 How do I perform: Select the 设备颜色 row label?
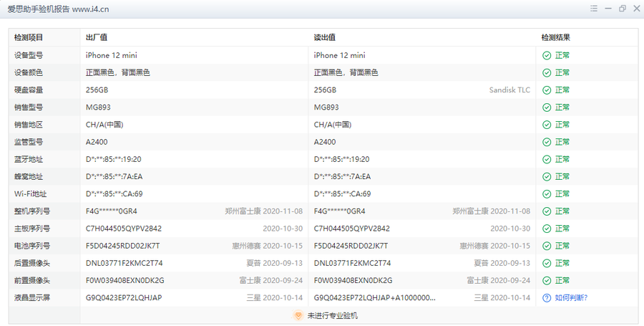pos(29,72)
